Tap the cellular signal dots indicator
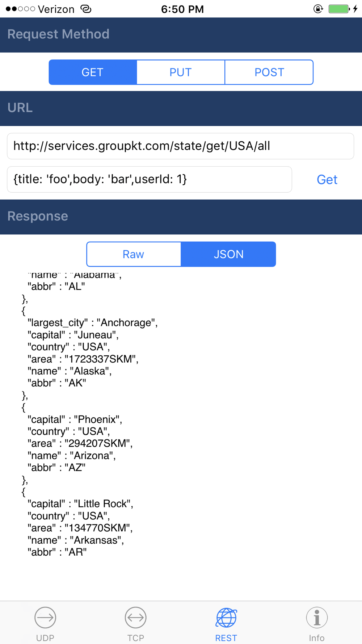The height and width of the screenshot is (644, 362). 20,9
